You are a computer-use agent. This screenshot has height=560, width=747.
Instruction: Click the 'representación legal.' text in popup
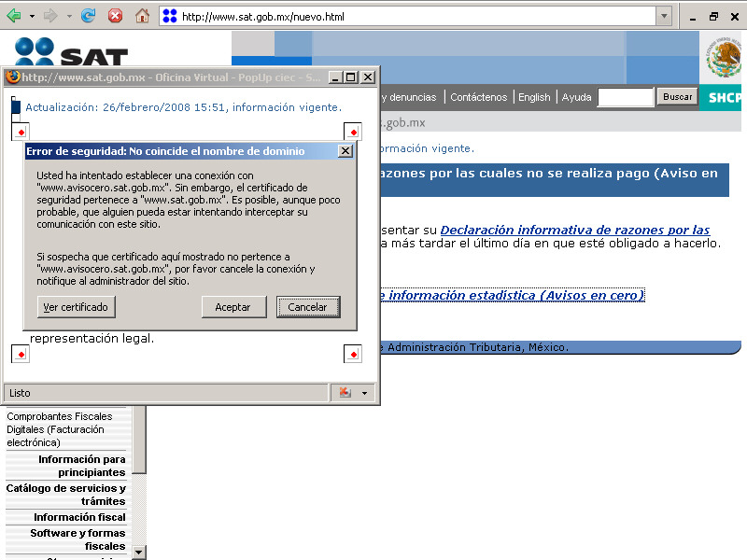92,339
